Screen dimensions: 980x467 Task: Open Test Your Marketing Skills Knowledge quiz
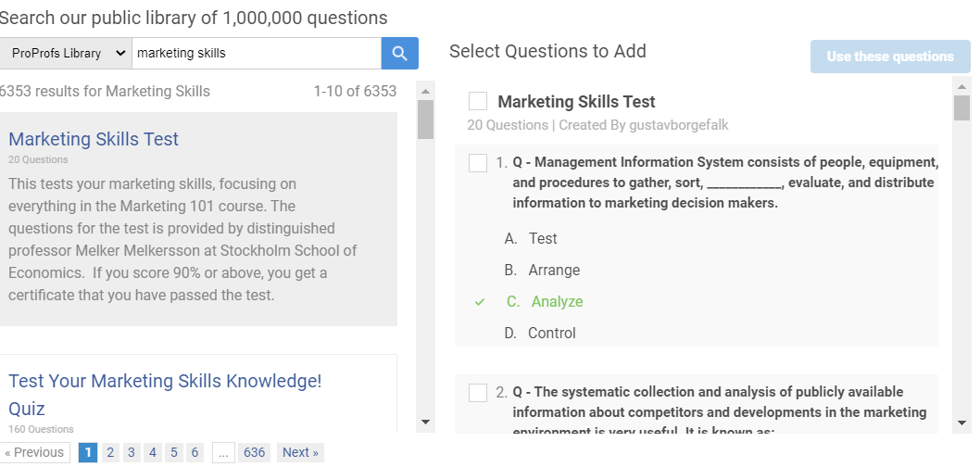coord(165,382)
